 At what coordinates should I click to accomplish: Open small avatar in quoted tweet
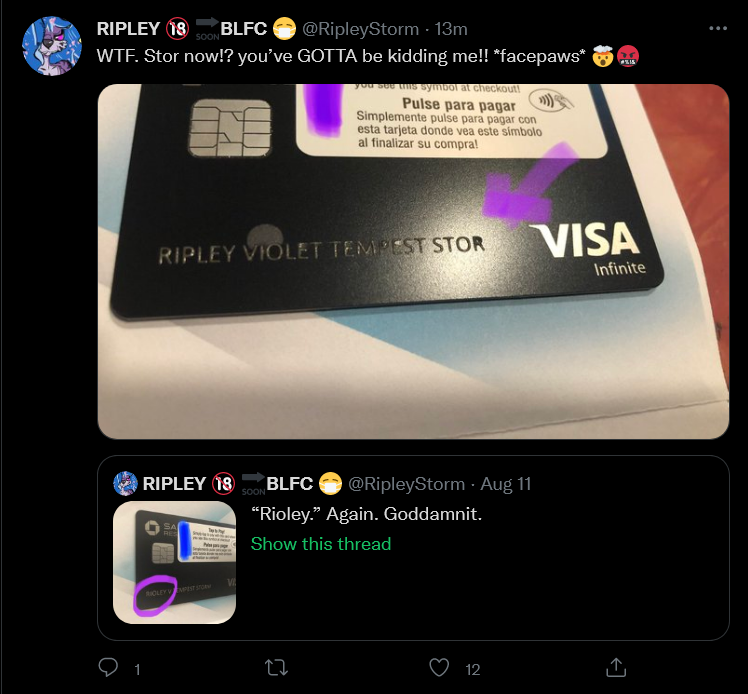(x=125, y=484)
